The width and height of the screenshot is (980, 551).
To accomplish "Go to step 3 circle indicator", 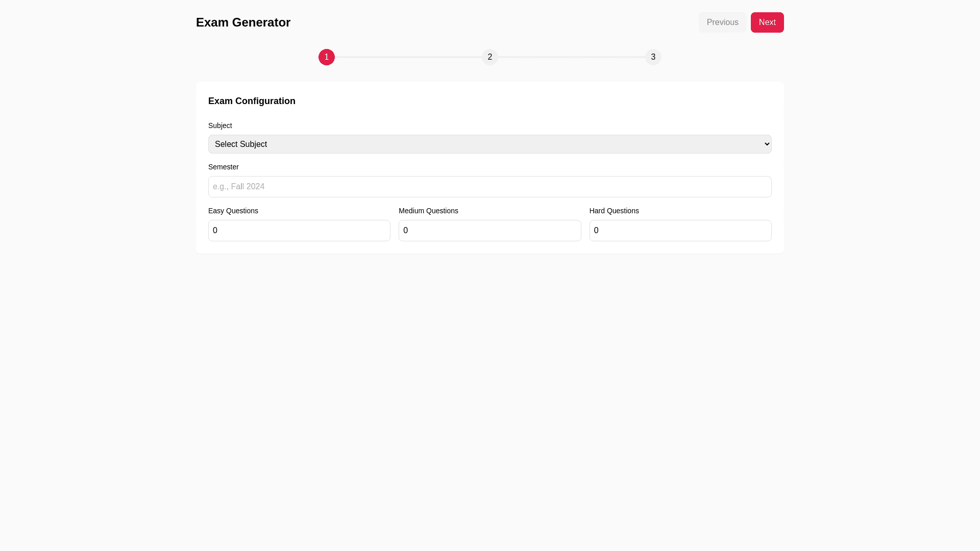I will coord(653,57).
